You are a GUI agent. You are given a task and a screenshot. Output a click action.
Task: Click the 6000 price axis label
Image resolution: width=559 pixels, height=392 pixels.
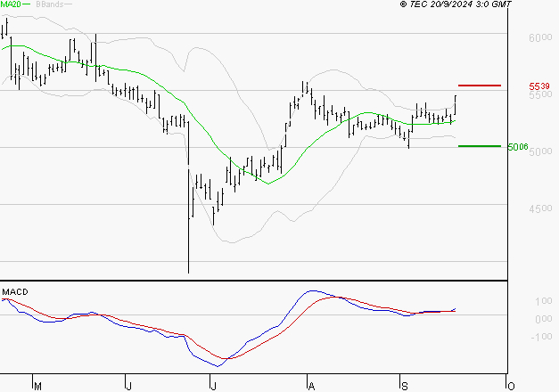[x=540, y=37]
